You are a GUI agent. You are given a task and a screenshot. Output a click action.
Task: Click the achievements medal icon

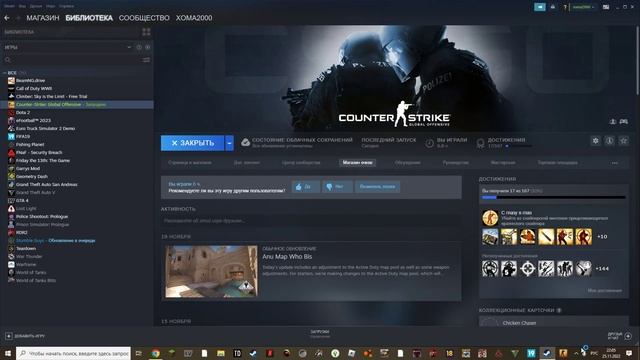point(480,143)
